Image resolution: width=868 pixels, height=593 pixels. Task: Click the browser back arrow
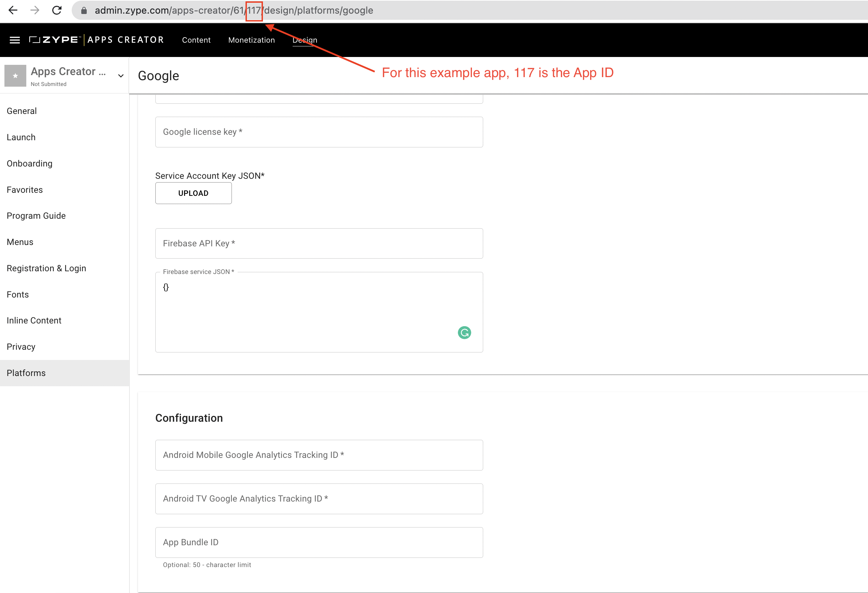coord(13,10)
